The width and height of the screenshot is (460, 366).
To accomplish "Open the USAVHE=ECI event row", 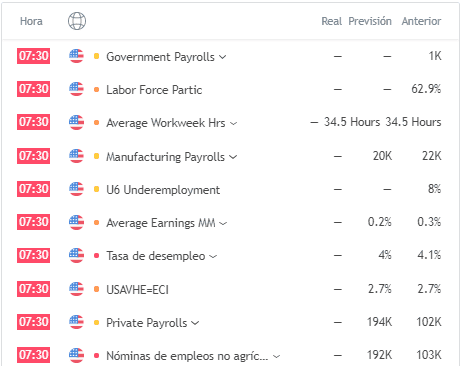I will 137,290.
